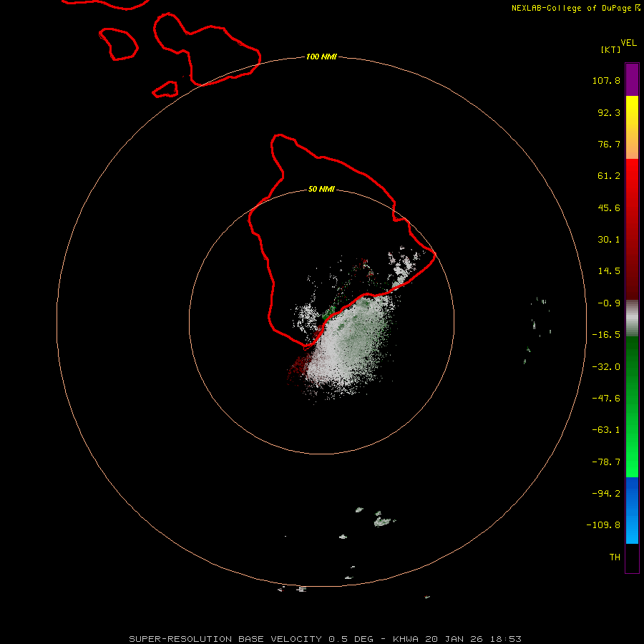The height and width of the screenshot is (644, 644).
Task: Select the 76.7 scale value
Action: click(x=609, y=144)
